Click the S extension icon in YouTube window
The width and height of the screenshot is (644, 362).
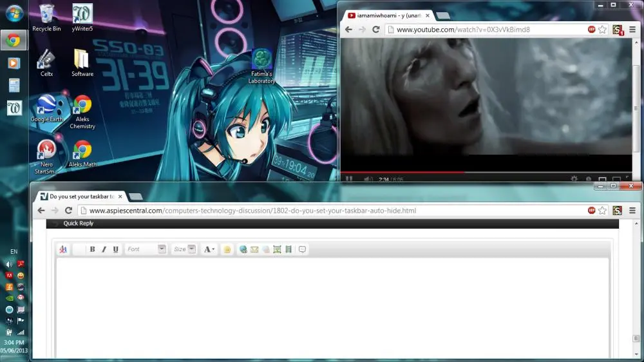[618, 30]
